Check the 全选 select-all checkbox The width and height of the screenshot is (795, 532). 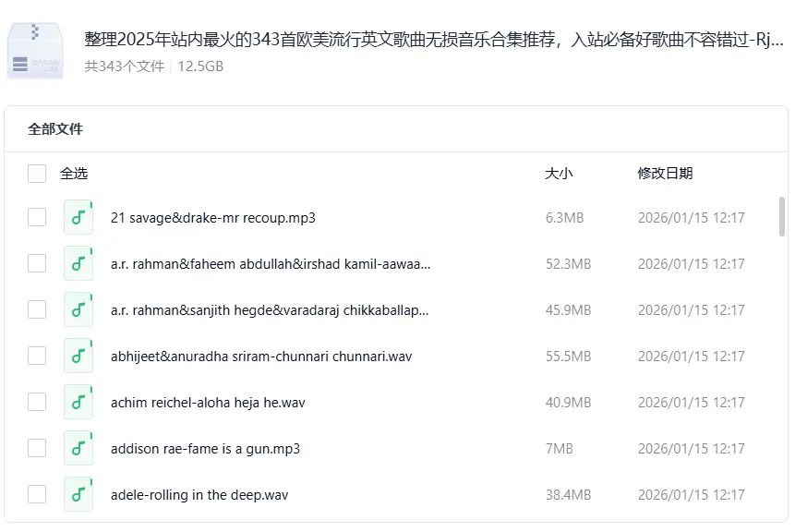pos(37,173)
